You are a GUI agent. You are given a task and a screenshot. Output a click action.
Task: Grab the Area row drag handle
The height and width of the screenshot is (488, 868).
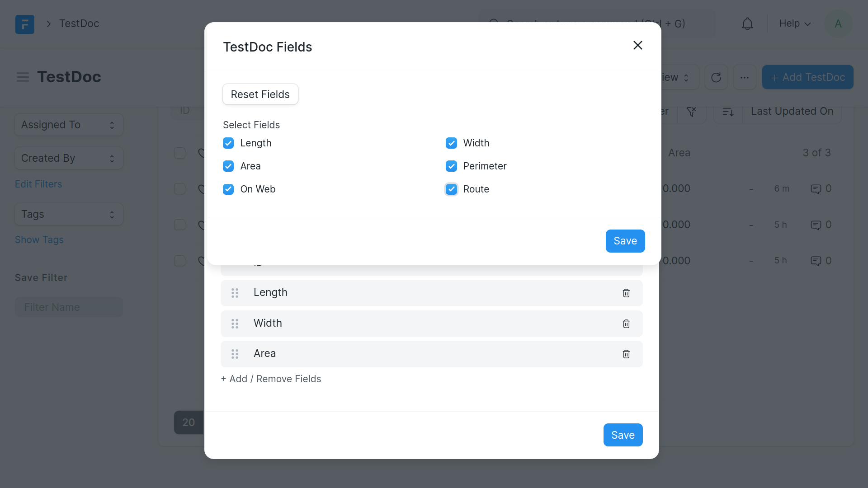pos(235,354)
